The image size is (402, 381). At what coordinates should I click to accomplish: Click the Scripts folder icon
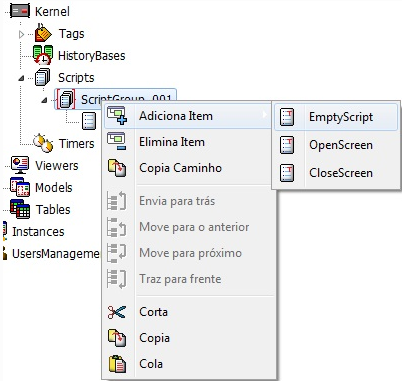click(x=43, y=77)
